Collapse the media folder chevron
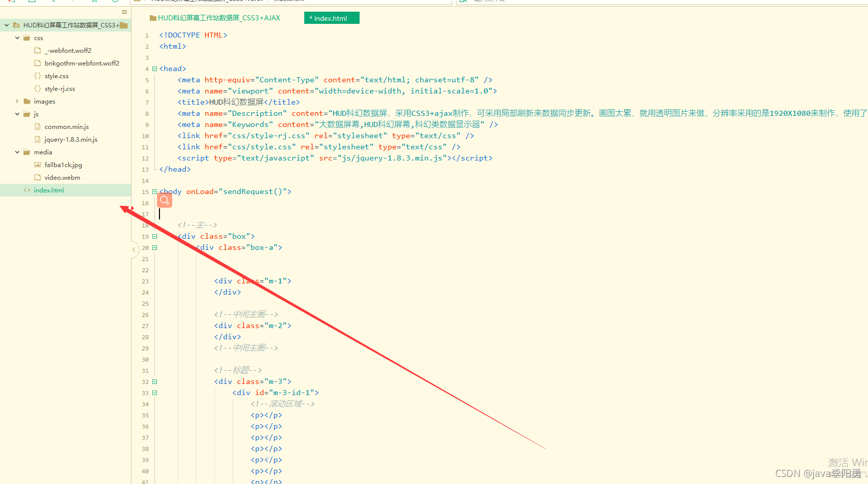868x484 pixels. pyautogui.click(x=17, y=152)
